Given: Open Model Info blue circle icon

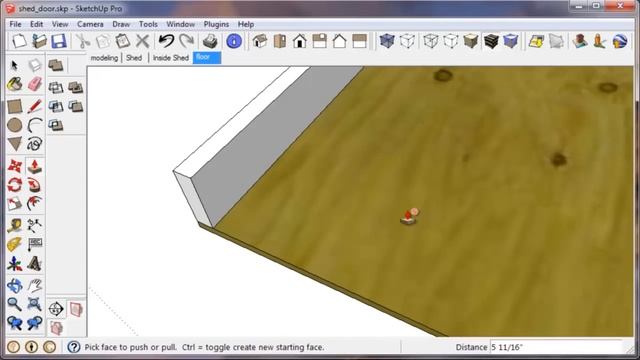Looking at the screenshot, I should [234, 41].
